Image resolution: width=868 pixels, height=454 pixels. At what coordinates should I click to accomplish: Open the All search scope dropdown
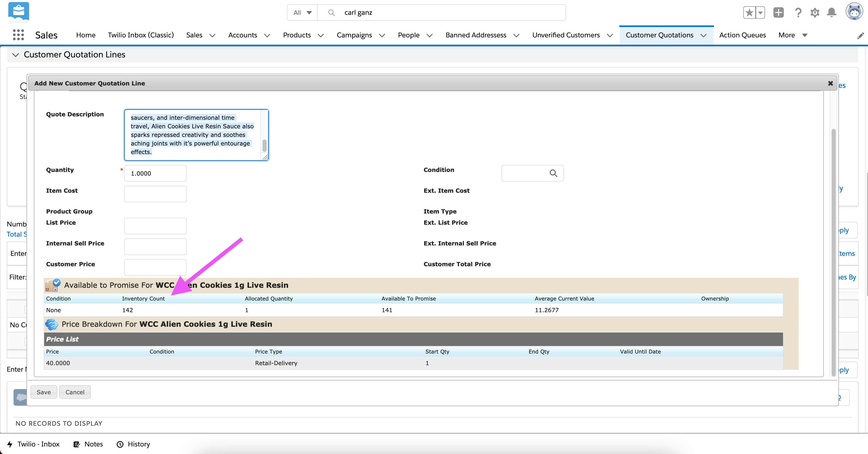click(x=302, y=12)
